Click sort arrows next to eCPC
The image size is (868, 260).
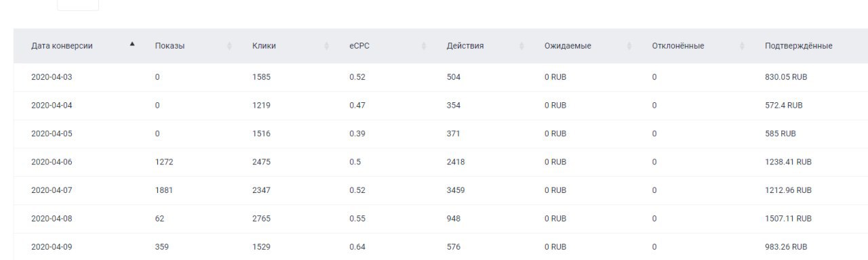tap(424, 45)
